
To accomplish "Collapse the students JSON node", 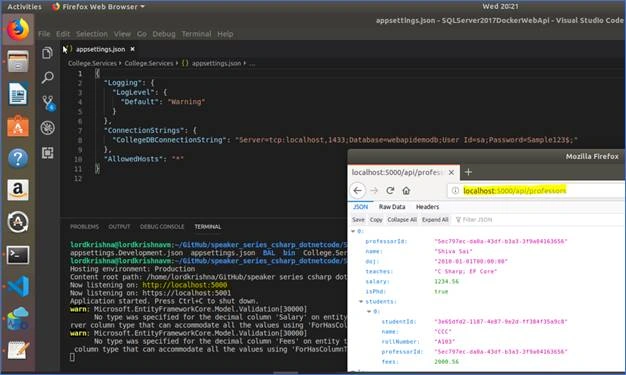I will click(361, 302).
